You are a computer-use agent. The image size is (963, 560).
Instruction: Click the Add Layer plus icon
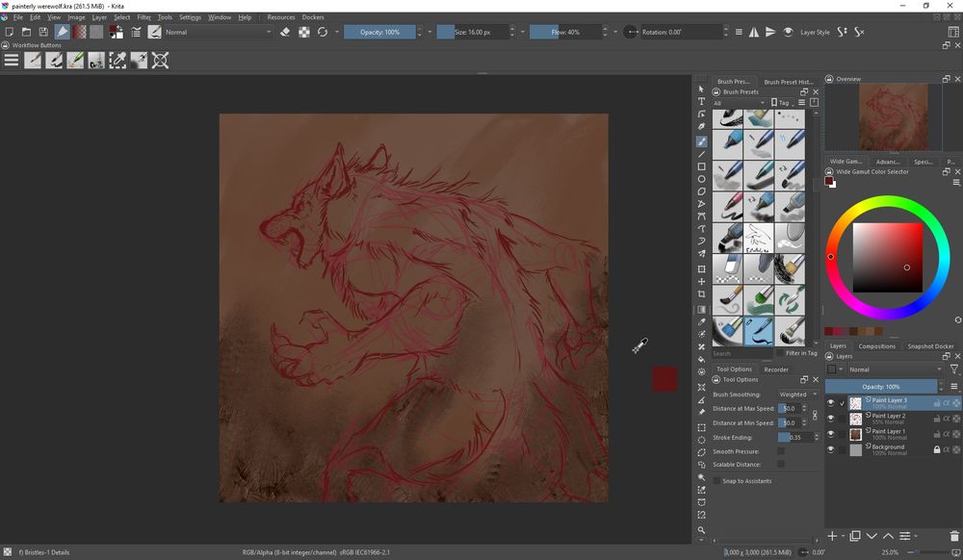[833, 535]
